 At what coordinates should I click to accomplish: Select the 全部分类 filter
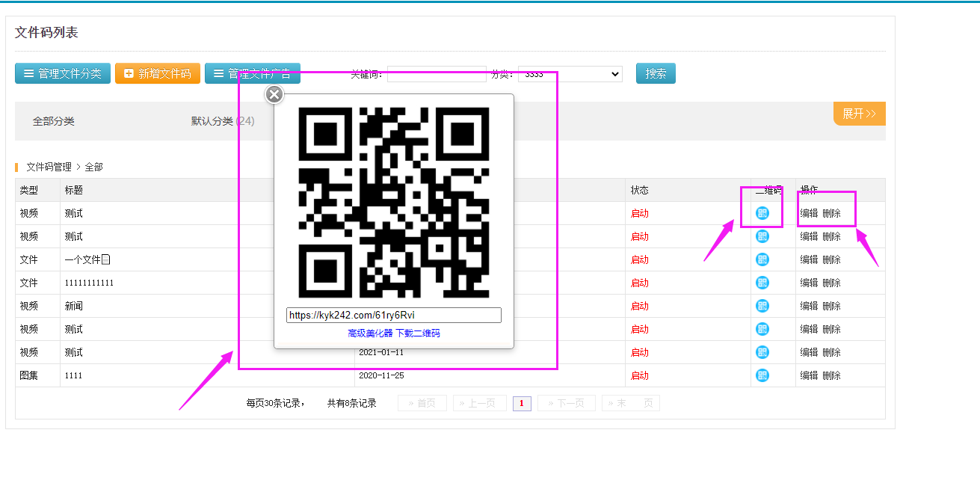(x=53, y=121)
